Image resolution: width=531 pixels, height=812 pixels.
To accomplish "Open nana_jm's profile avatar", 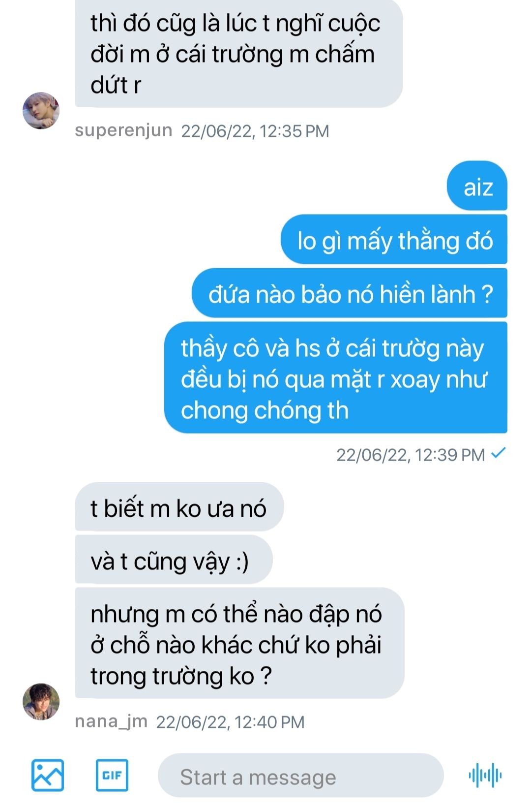I will point(41,701).
